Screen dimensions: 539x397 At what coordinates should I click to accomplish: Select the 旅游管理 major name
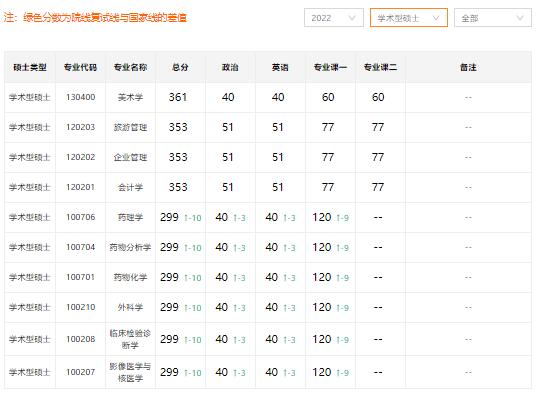pyautogui.click(x=130, y=128)
